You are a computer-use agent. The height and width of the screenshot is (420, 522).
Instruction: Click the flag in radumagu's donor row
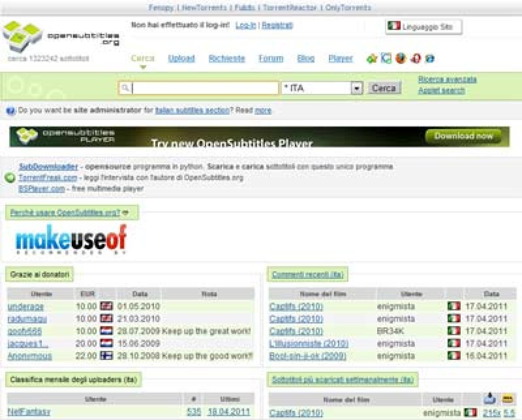[106, 319]
